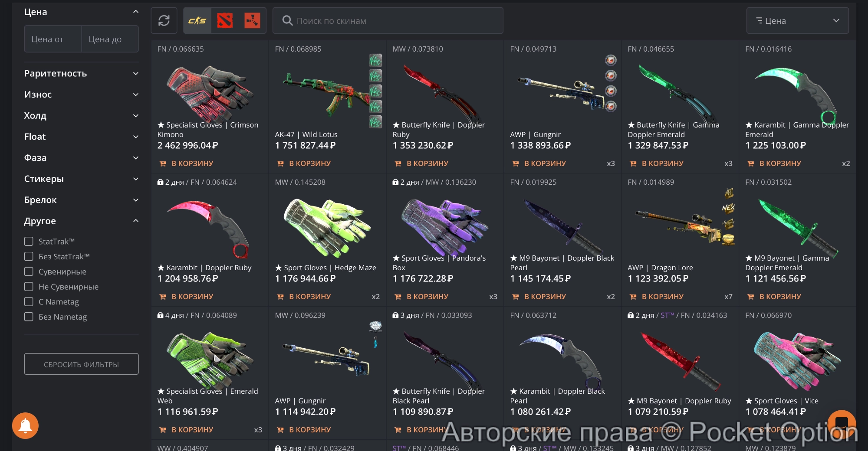Click the refresh listings icon

pos(164,20)
